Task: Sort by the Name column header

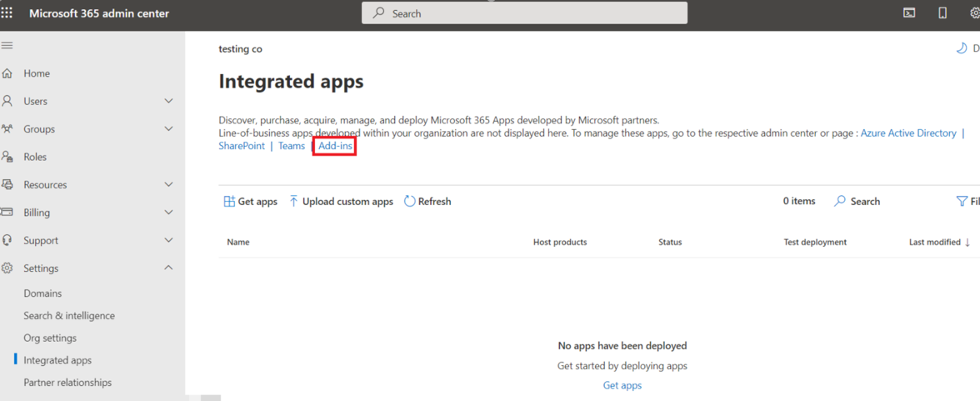Action: point(238,242)
